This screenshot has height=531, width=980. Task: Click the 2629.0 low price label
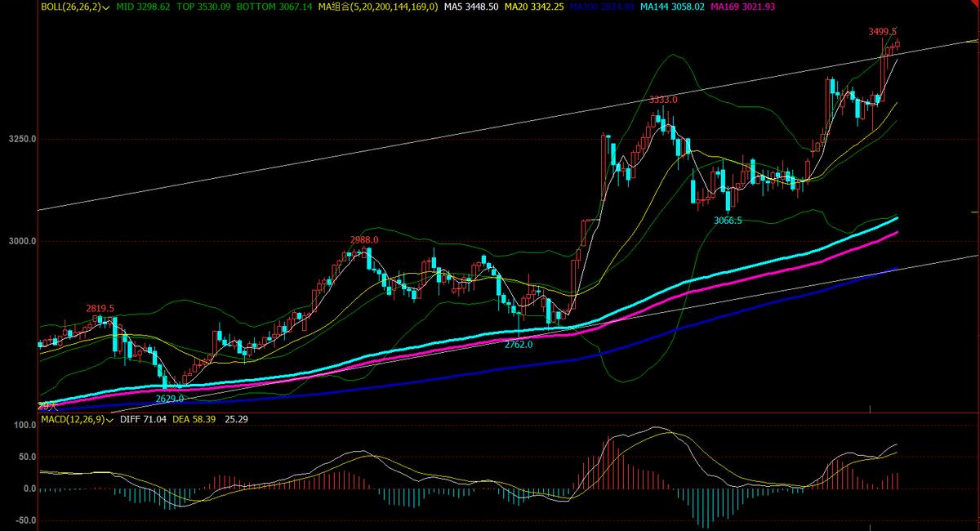tap(170, 399)
